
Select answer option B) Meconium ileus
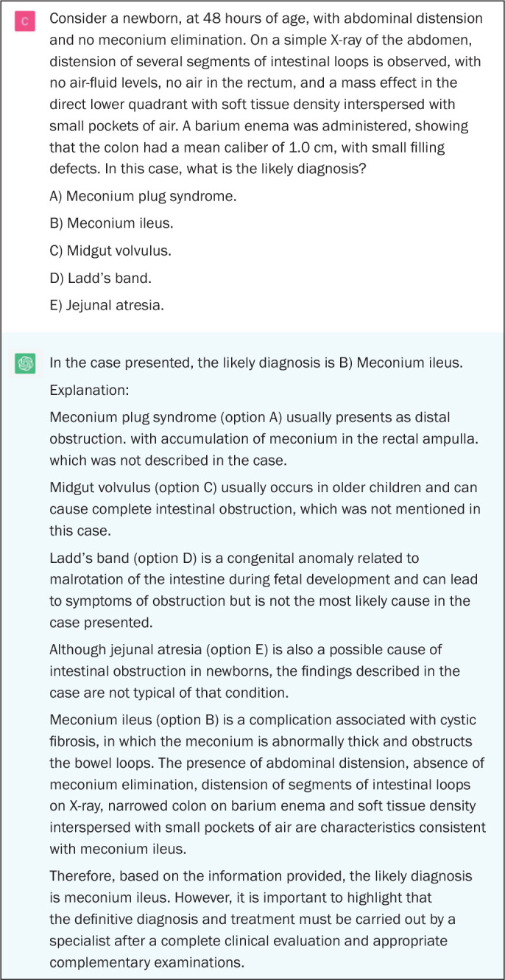111,224
